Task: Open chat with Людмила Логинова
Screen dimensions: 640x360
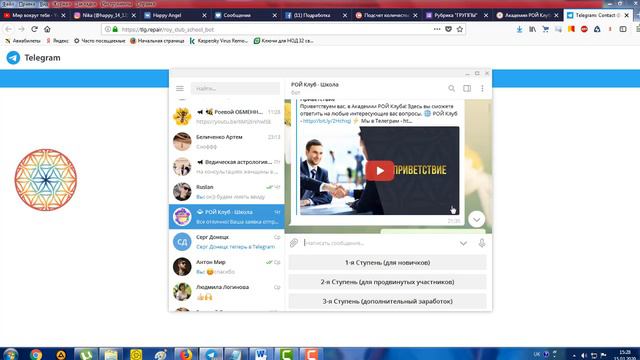Action: tap(227, 292)
